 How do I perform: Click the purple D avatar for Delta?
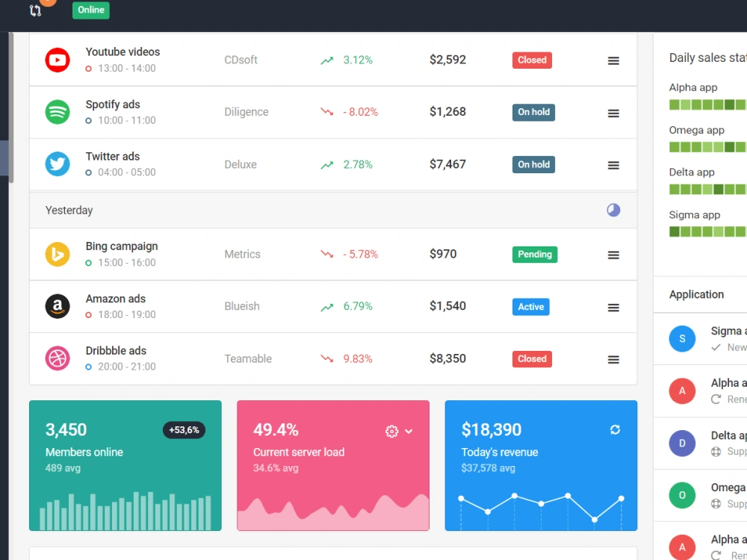click(x=682, y=444)
